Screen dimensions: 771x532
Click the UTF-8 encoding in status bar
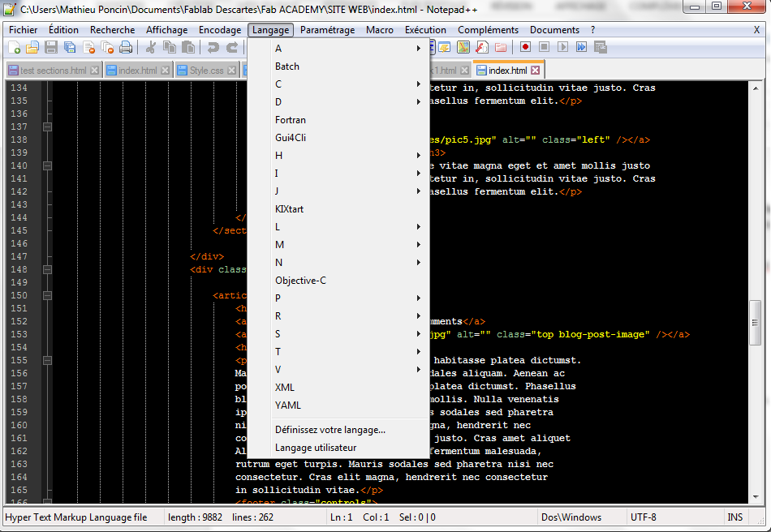[643, 517]
